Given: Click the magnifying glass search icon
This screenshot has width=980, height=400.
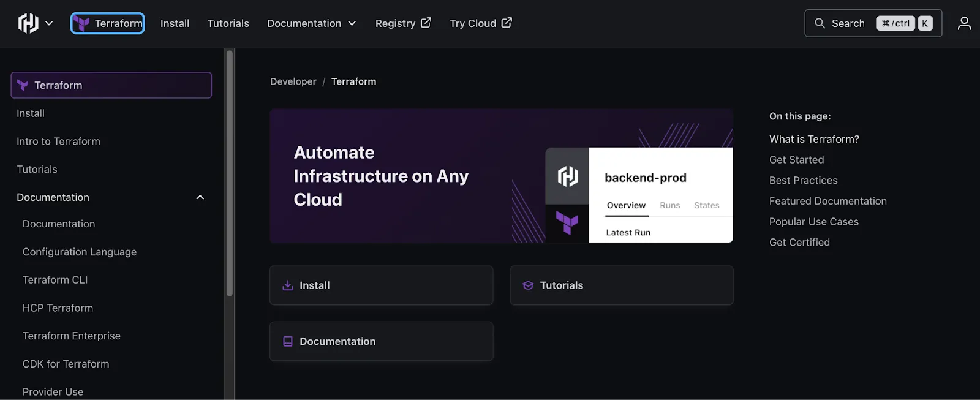Looking at the screenshot, I should [820, 23].
